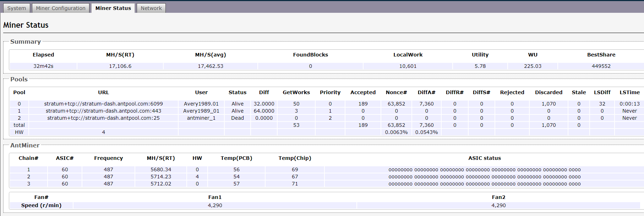Click the LocalWork value 10,601
The height and width of the screenshot is (216, 644).
[408, 66]
